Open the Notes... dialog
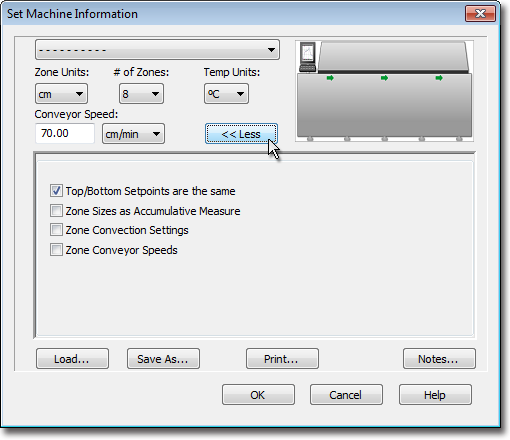This screenshot has width=510, height=440. (x=439, y=359)
